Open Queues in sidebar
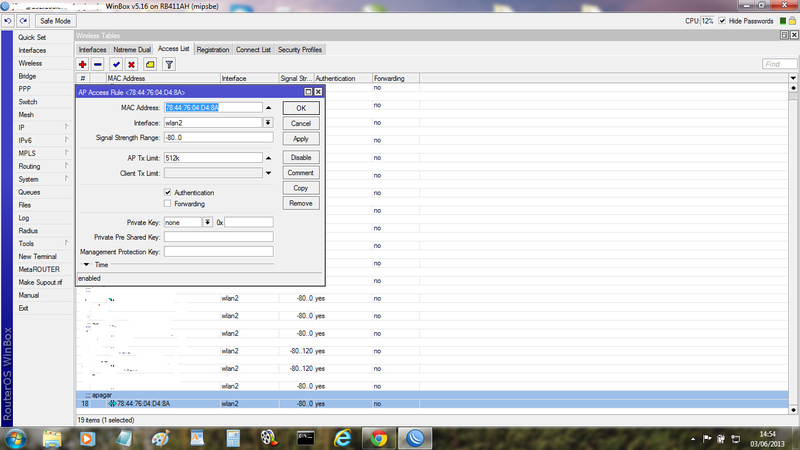 (x=29, y=192)
